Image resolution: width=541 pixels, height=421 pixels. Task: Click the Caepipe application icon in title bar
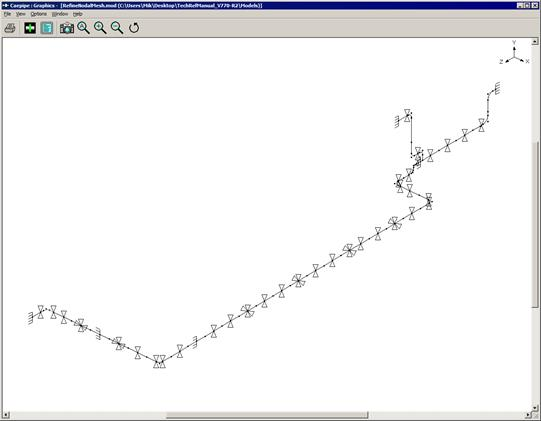(5, 6)
